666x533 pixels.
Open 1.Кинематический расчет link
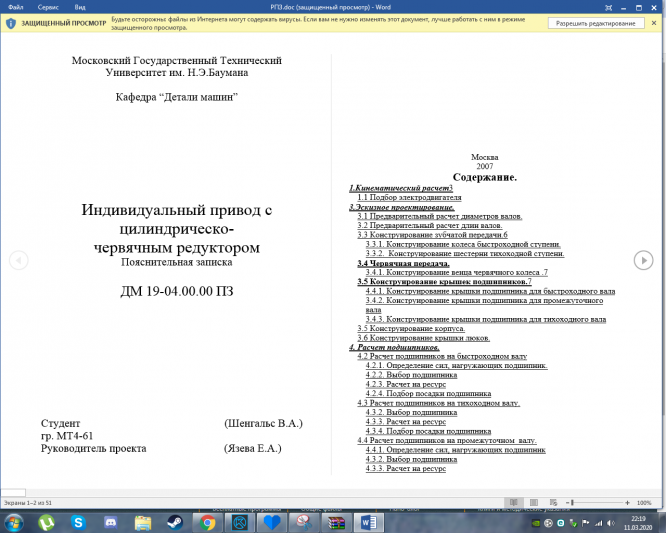(401, 188)
